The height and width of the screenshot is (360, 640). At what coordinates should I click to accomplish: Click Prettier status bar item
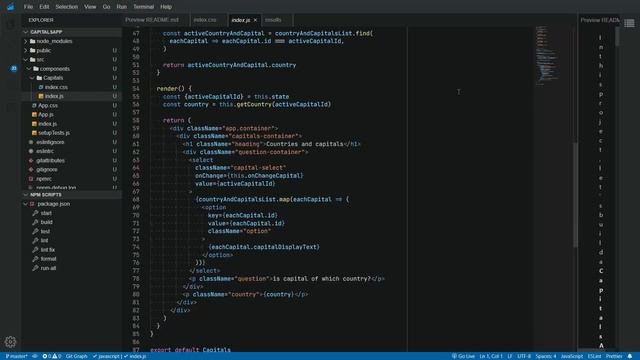tap(613, 356)
